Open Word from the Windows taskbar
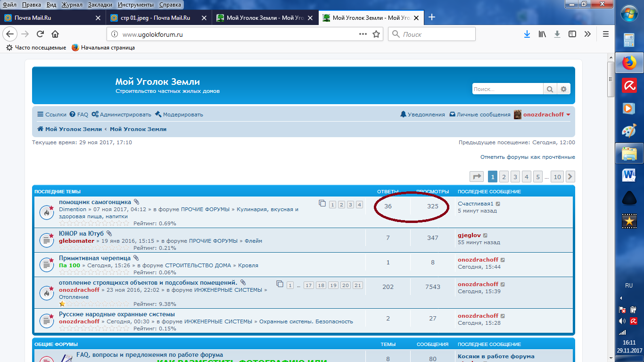 [x=629, y=175]
